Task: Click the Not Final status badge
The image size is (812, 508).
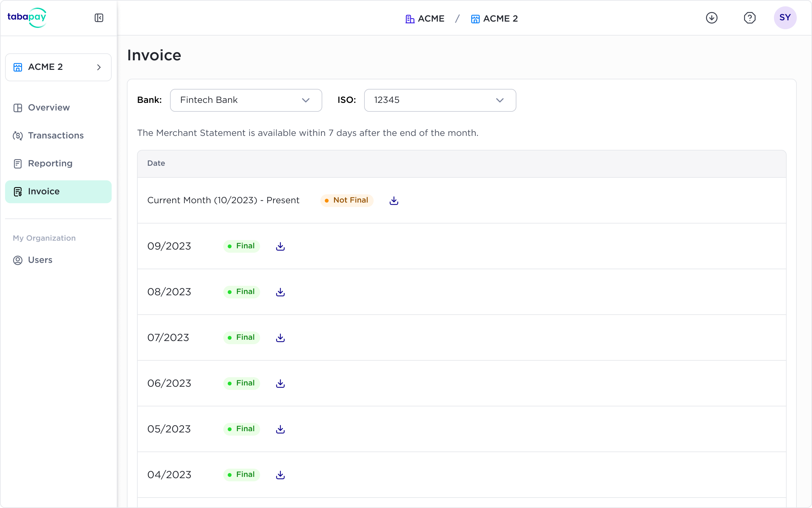Action: pos(347,200)
